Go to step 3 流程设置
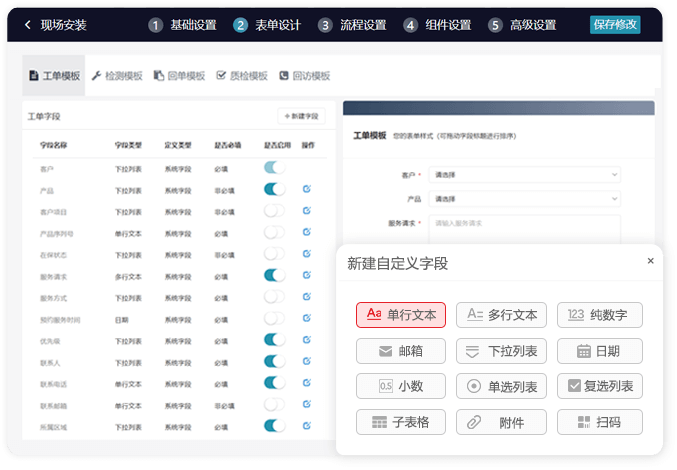The image size is (677, 470). (352, 25)
